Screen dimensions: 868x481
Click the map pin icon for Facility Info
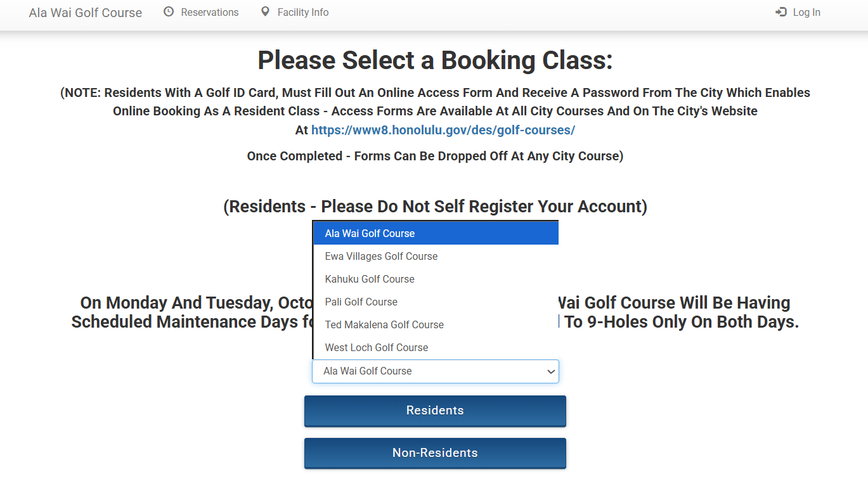tap(266, 12)
